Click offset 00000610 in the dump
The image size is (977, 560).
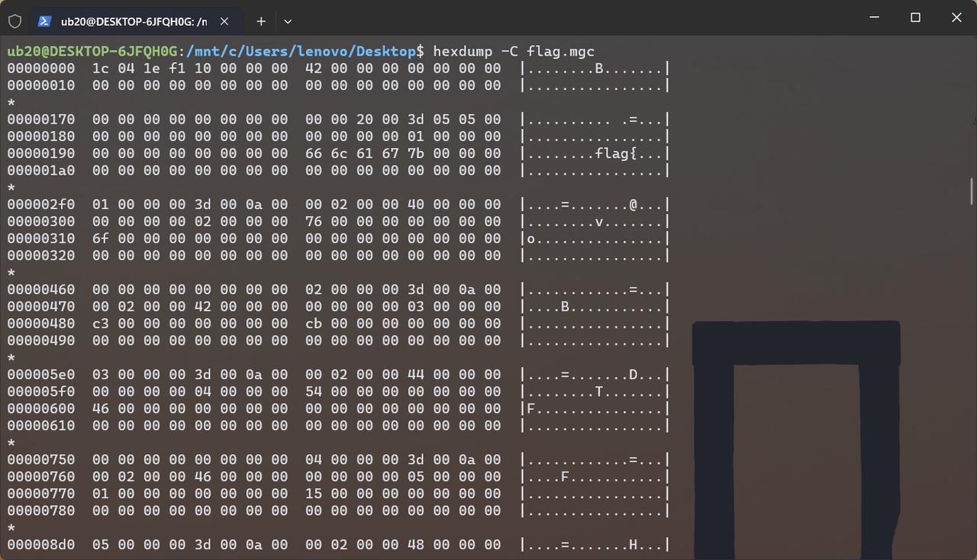[x=41, y=425]
